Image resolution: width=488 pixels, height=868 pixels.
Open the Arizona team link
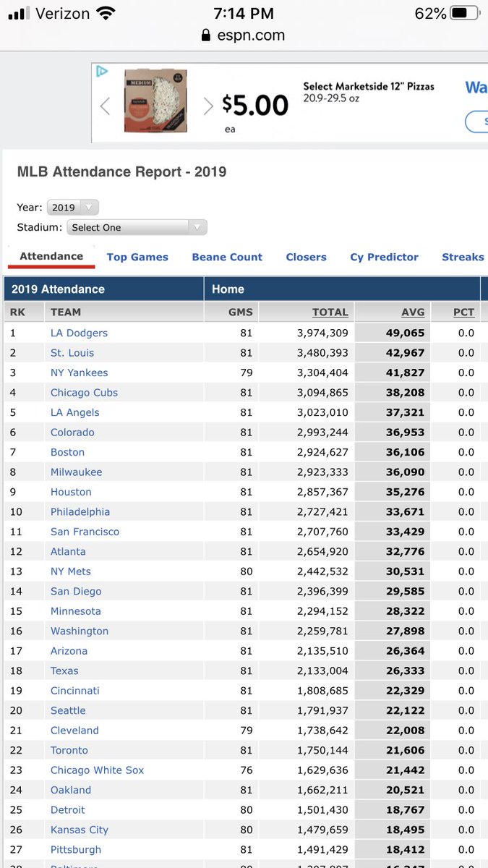pyautogui.click(x=69, y=651)
